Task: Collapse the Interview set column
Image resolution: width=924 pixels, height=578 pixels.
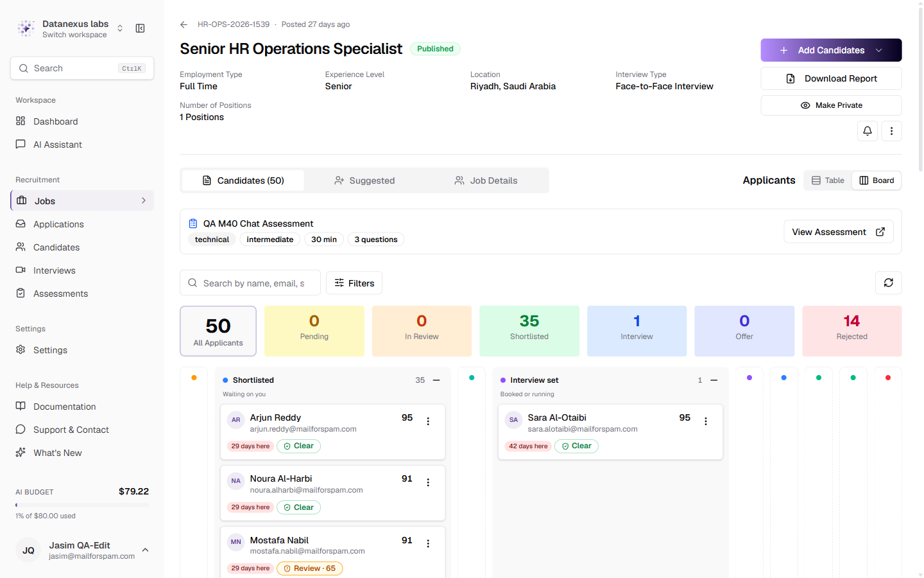Action: coord(714,380)
